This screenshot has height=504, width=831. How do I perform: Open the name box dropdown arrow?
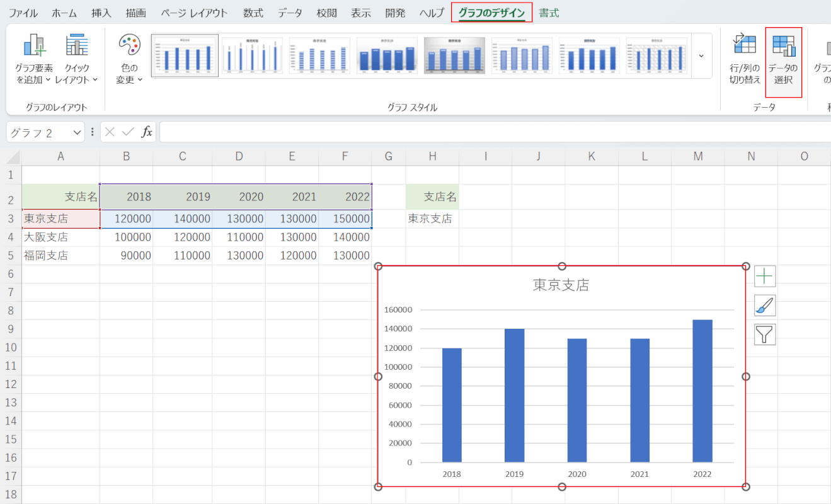77,132
